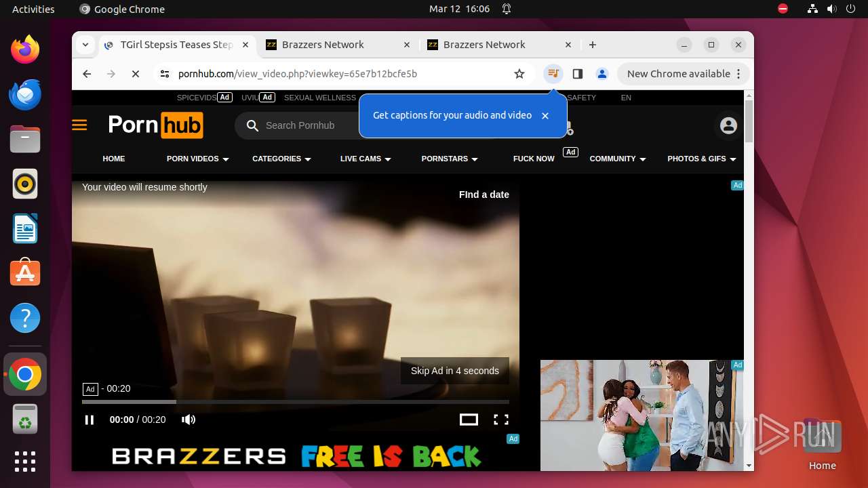
Task: Open the Chrome profile icon
Action: tap(601, 74)
